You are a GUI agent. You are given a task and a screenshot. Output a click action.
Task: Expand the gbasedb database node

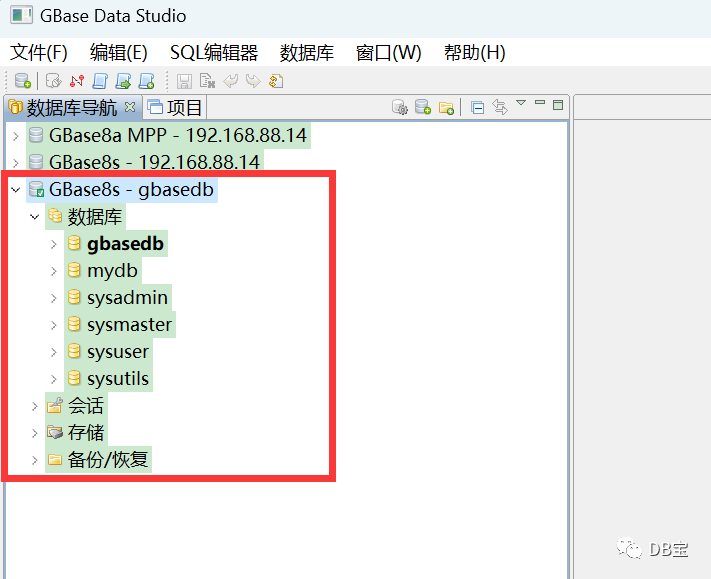click(54, 244)
